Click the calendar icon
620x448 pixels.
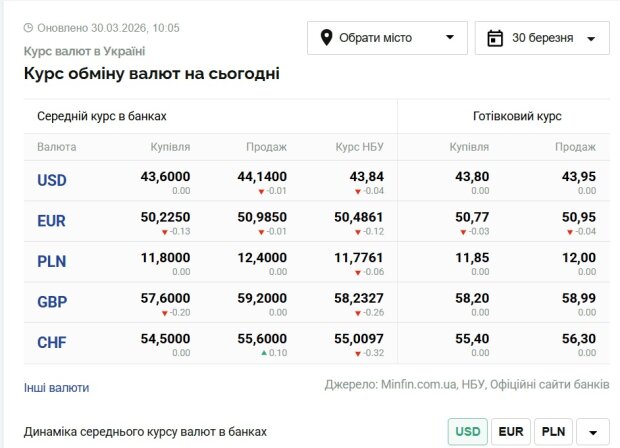click(494, 38)
